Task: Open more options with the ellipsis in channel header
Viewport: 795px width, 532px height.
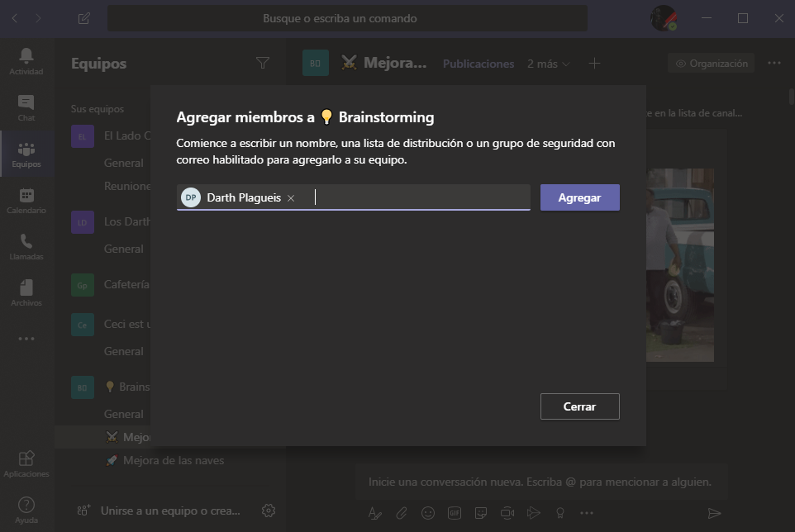Action: click(774, 62)
